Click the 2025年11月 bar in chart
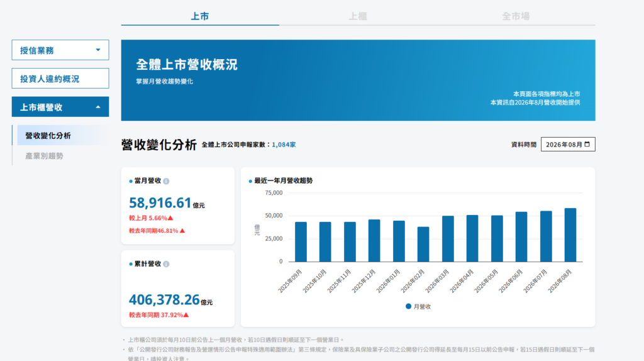 tap(350, 242)
